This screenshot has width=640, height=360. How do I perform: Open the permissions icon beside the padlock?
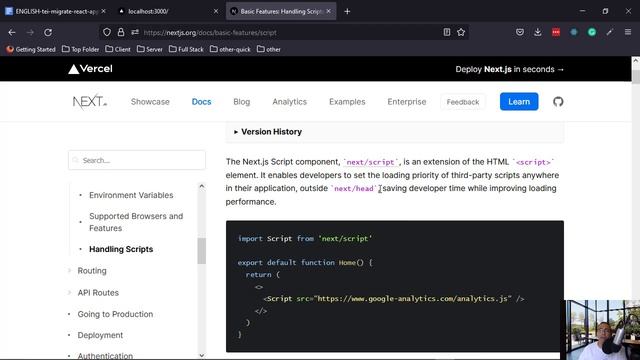[x=135, y=32]
